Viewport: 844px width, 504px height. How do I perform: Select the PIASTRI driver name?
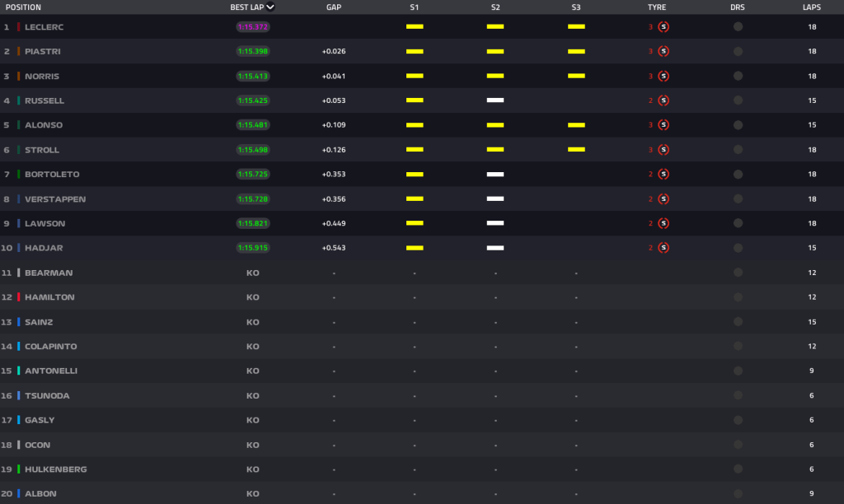[x=43, y=51]
